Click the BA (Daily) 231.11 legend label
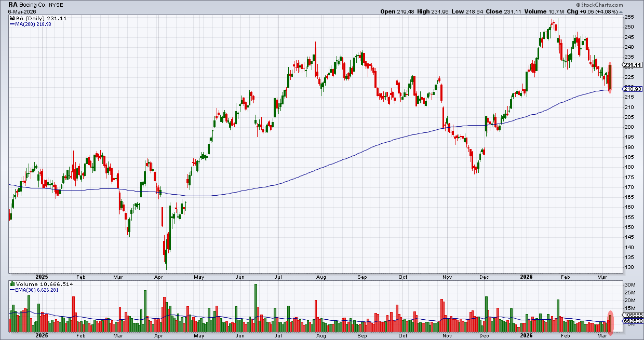 click(42, 18)
